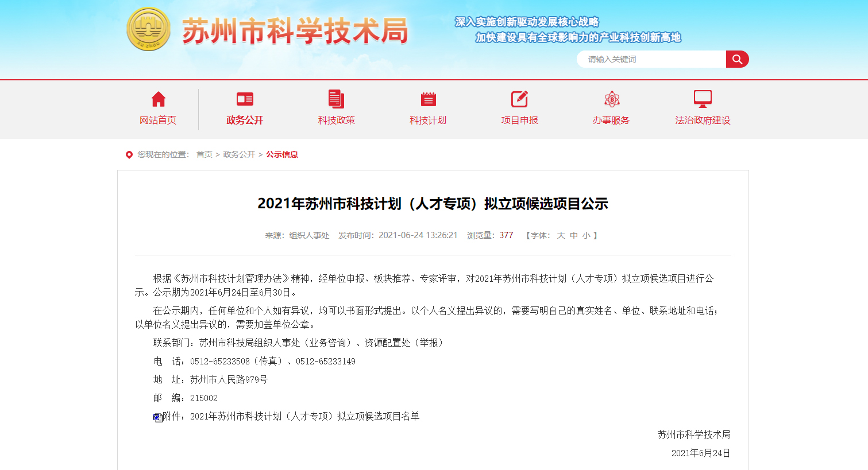The height and width of the screenshot is (470, 868).
Task: Click the 联系部门 line in the article
Action: pyautogui.click(x=299, y=343)
